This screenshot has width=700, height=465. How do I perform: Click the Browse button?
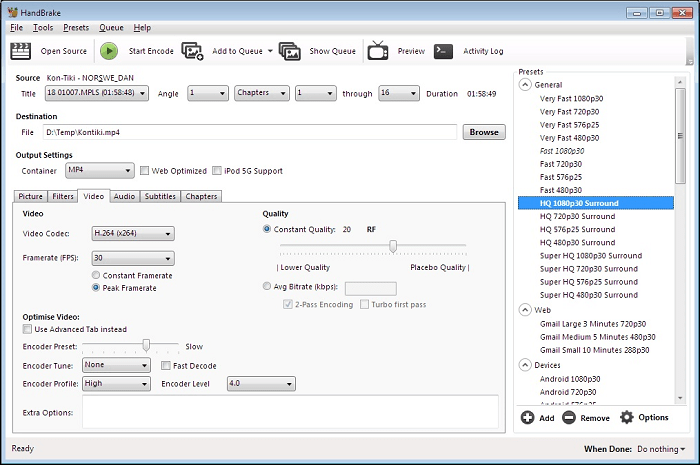pyautogui.click(x=483, y=132)
